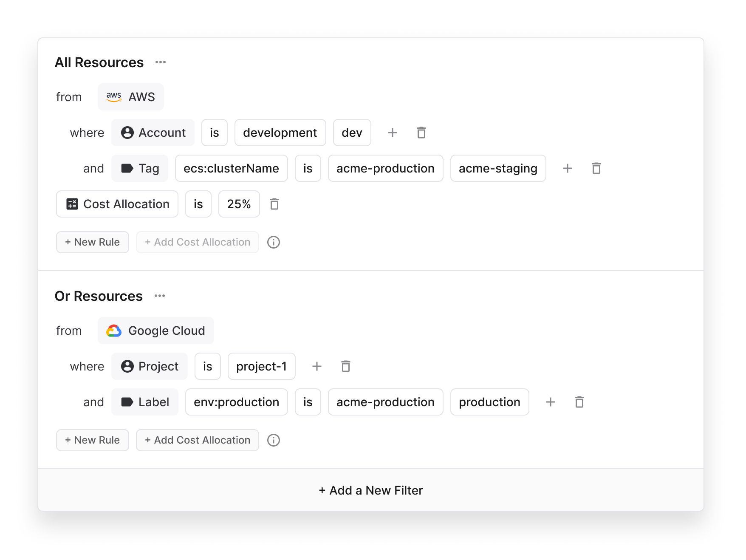Delete the Label rule row

click(x=579, y=402)
